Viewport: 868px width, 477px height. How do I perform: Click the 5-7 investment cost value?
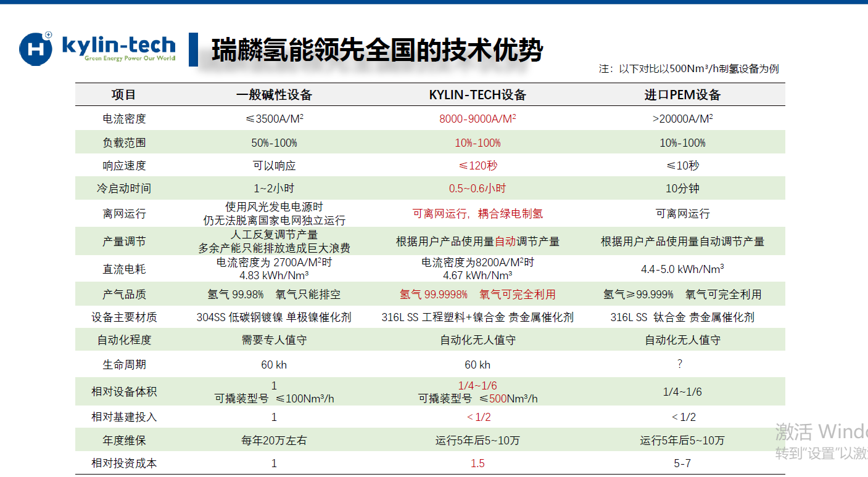[x=682, y=463]
